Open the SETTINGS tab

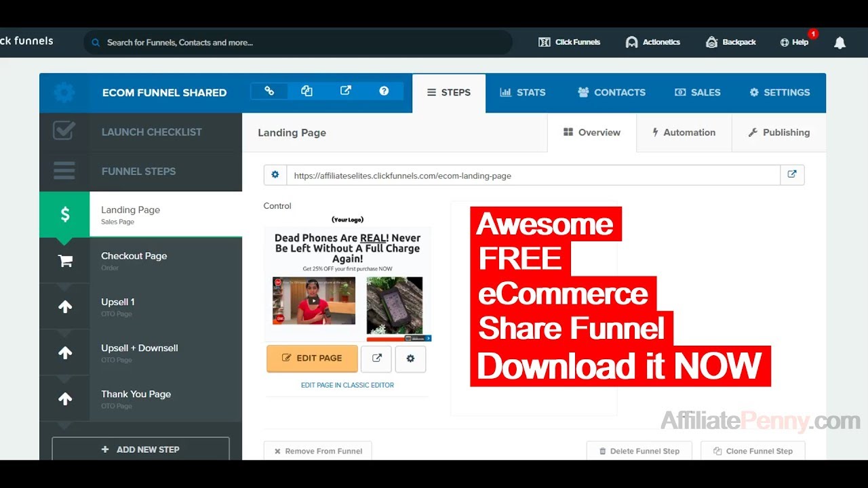(780, 92)
